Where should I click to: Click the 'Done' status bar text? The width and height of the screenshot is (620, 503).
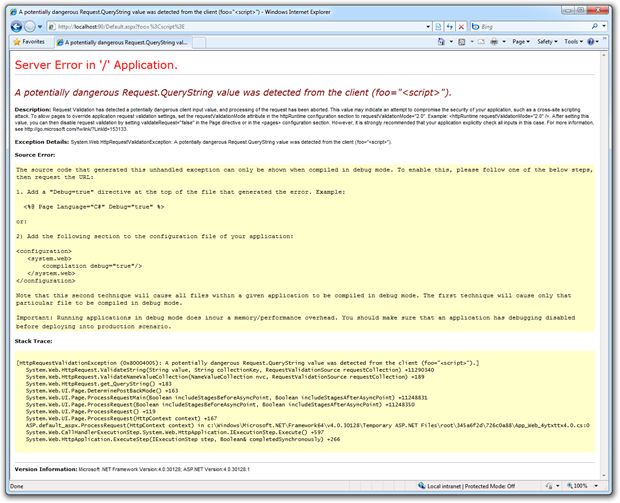17,486
